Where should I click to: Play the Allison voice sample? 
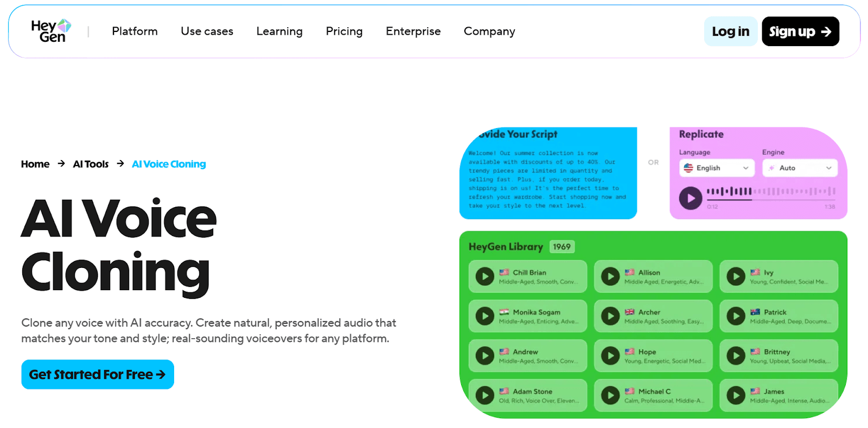pyautogui.click(x=610, y=277)
